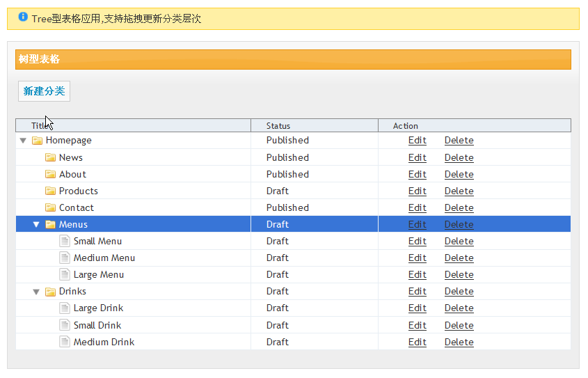Image resolution: width=588 pixels, height=378 pixels.
Task: Select the Products title text
Action: (79, 191)
